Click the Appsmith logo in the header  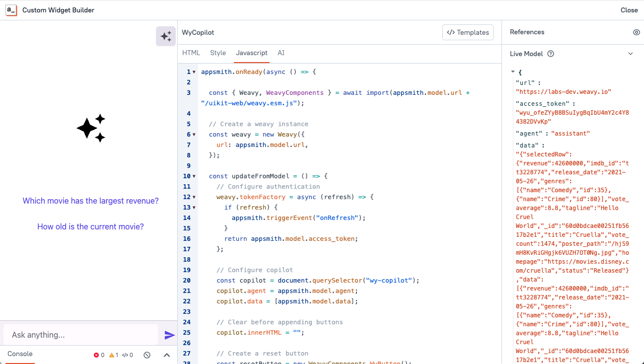coord(11,10)
